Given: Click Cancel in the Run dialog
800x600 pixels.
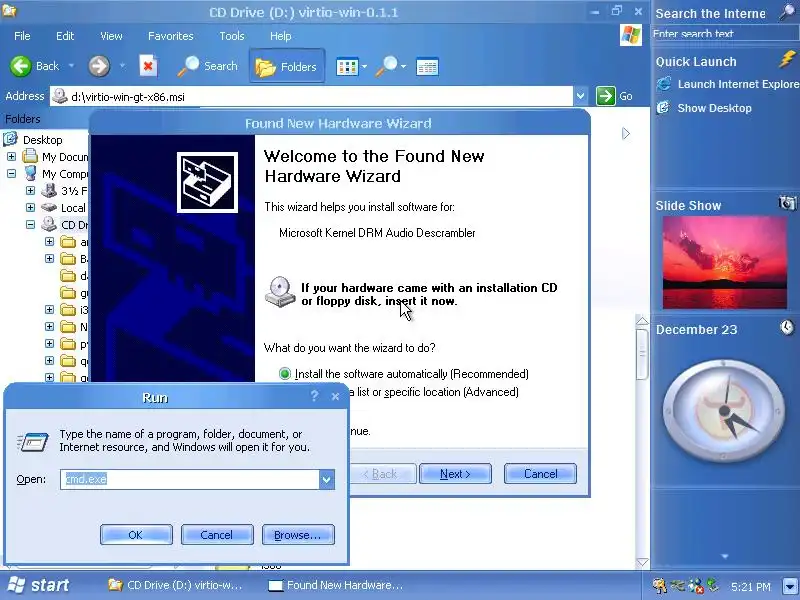Looking at the screenshot, I should [x=217, y=534].
